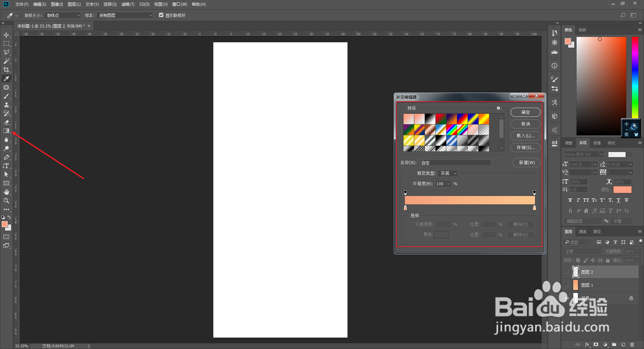Image resolution: width=644 pixels, height=349 pixels.
Task: Open the 取样大小 dropdown
Action: [x=63, y=15]
